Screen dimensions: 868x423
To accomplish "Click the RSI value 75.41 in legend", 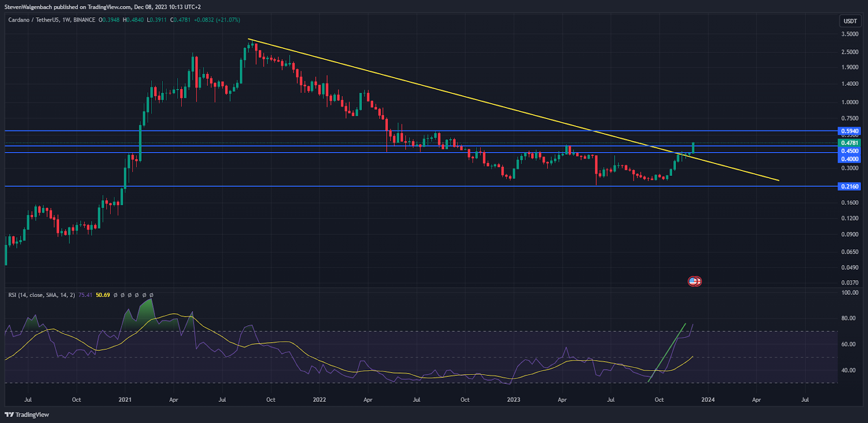I will point(85,295).
